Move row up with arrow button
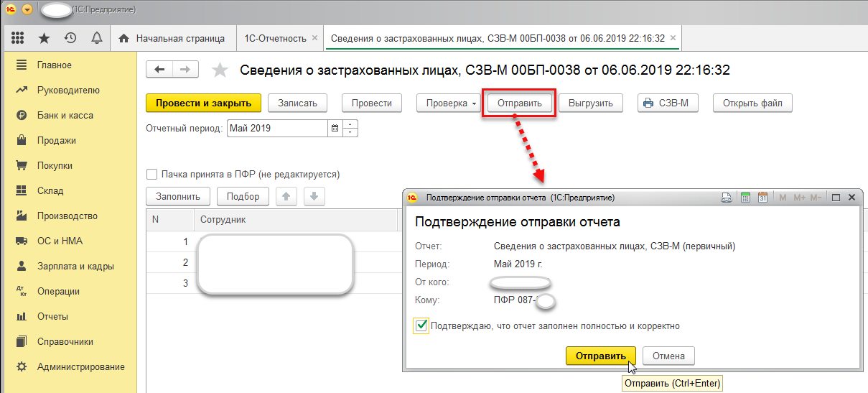868x393 pixels. click(286, 196)
